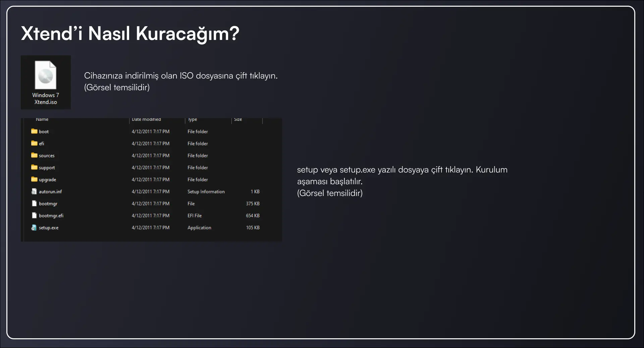Viewport: 644px width, 348px height.
Task: Select the "bootmgr" file name without extension
Action: click(48, 204)
